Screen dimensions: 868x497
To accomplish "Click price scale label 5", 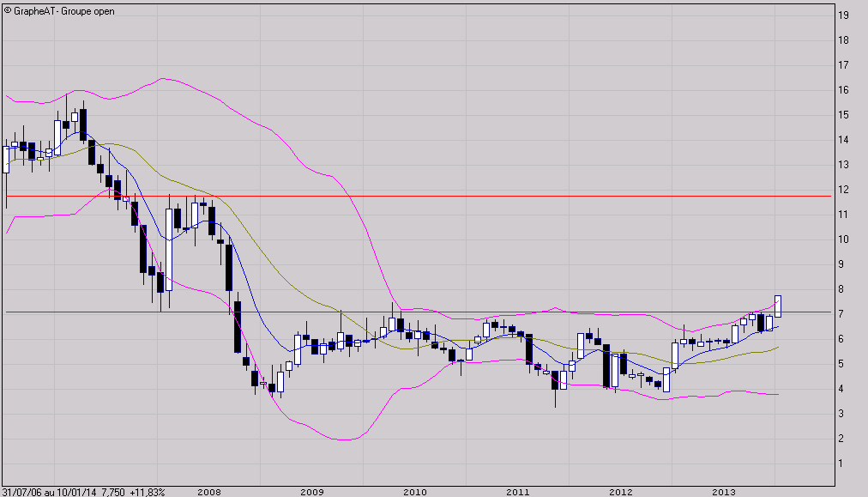I will click(x=841, y=364).
